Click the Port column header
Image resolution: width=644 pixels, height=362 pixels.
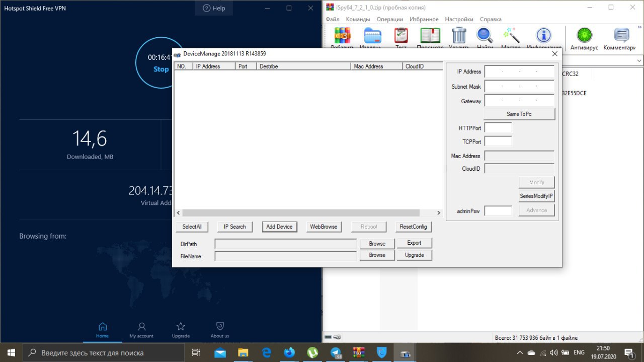246,66
